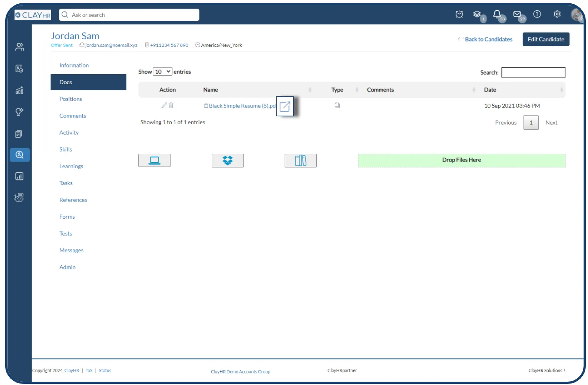Image resolution: width=588 pixels, height=385 pixels.
Task: Upload a file from Dropbox
Action: tap(228, 160)
